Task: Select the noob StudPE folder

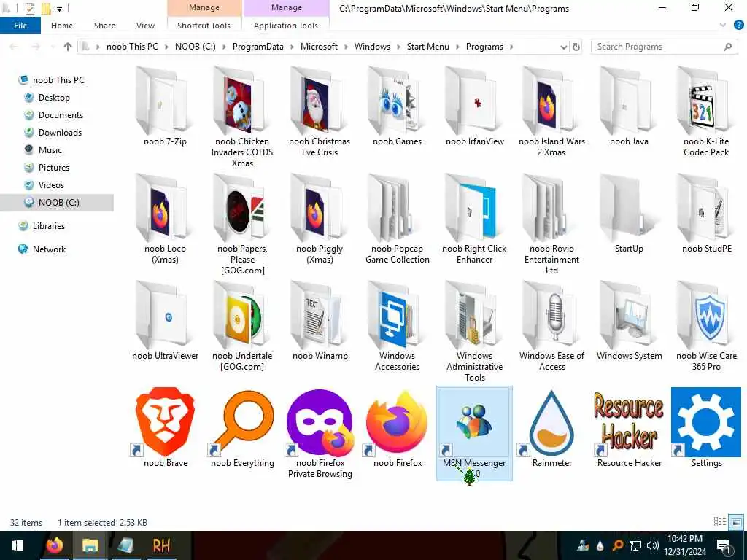Action: (706, 213)
